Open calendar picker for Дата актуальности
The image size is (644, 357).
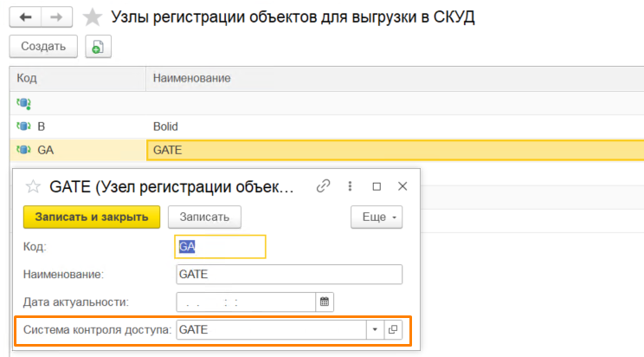click(x=325, y=302)
